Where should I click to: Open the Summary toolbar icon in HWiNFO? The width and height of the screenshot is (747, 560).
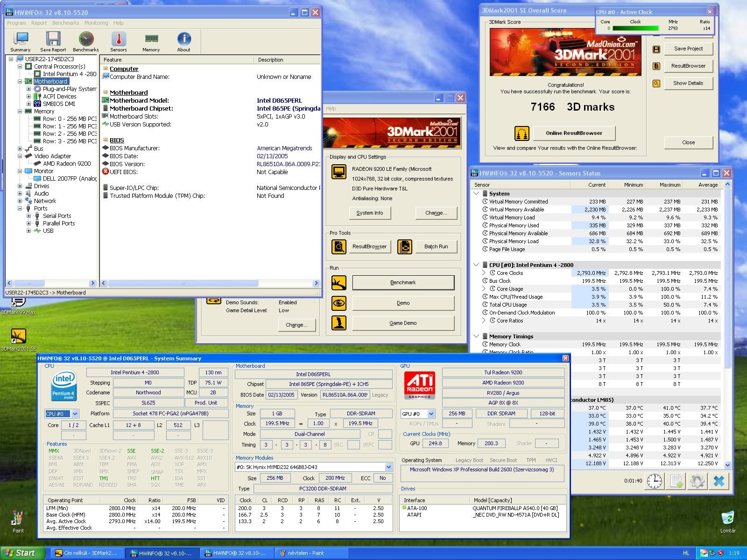(x=21, y=41)
